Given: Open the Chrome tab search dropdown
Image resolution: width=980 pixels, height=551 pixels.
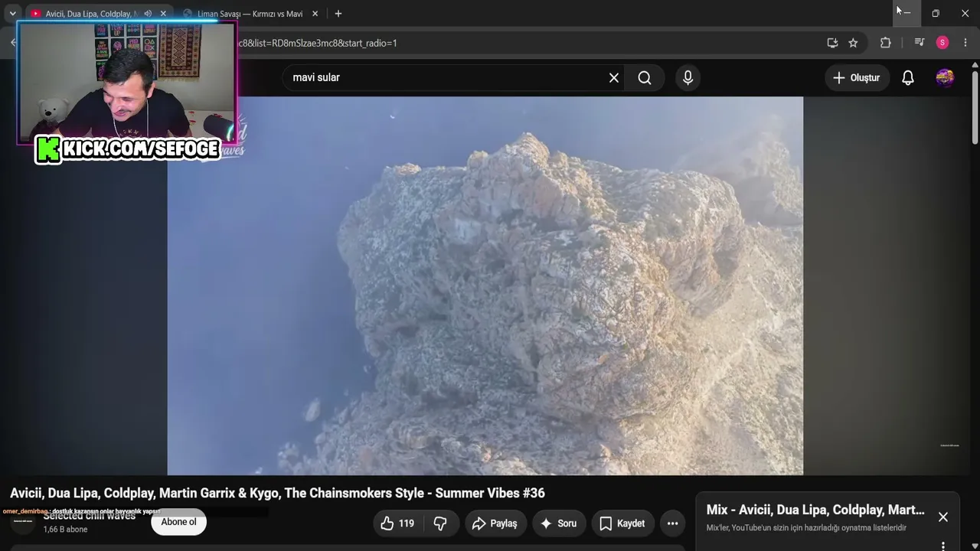Looking at the screenshot, I should [x=12, y=14].
